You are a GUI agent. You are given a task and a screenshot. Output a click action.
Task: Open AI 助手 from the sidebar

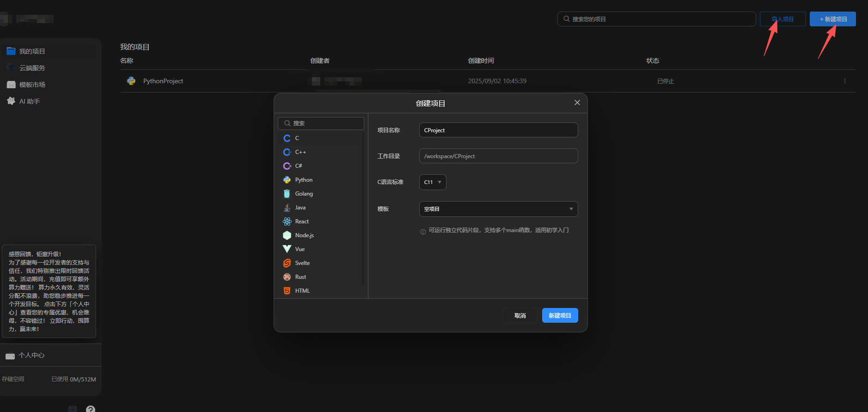coord(29,101)
